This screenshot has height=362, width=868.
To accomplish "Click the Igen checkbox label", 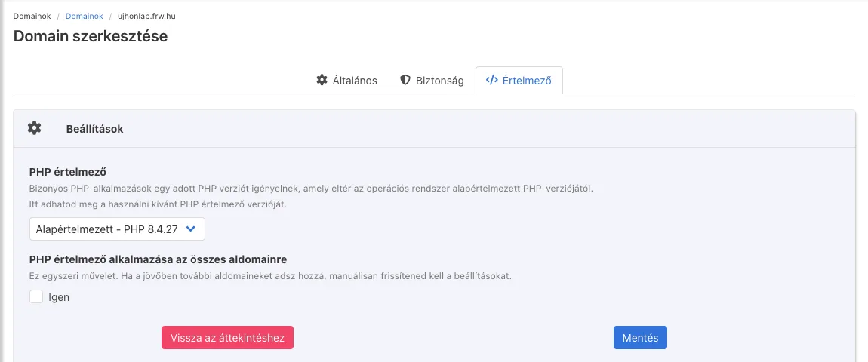I will (59, 297).
